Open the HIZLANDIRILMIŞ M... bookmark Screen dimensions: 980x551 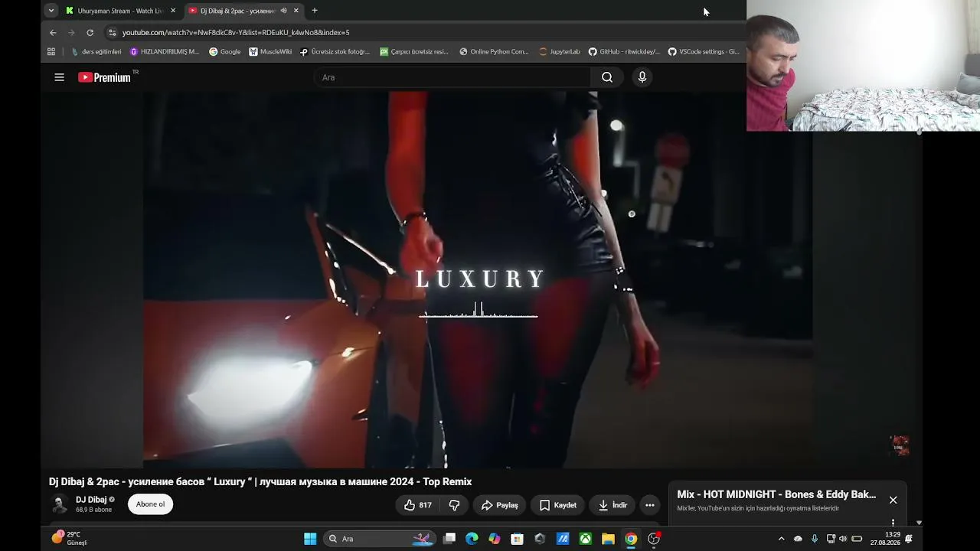pos(165,52)
